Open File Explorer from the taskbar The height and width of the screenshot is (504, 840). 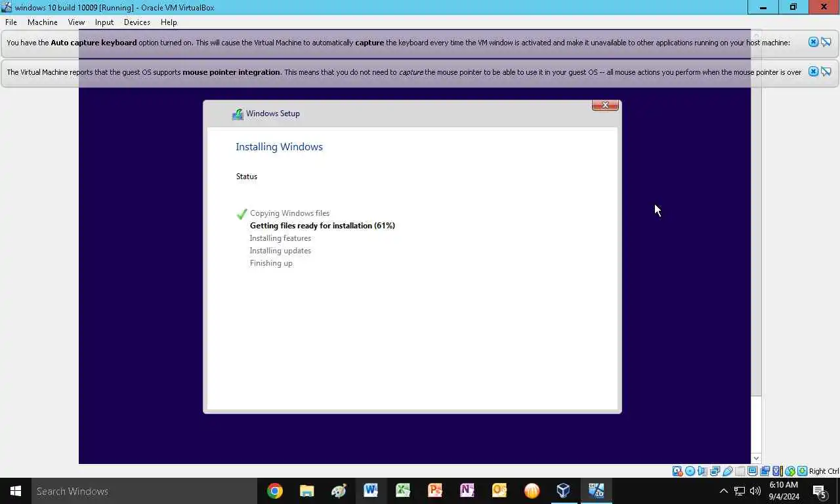coord(306,491)
